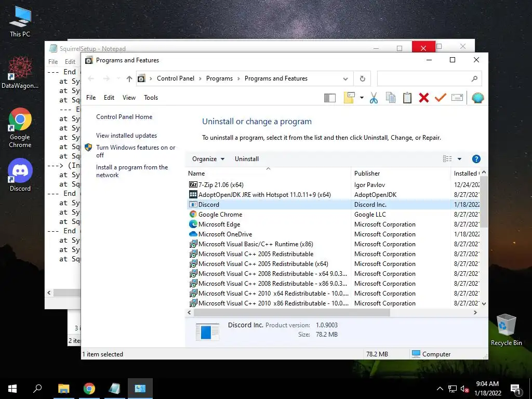Open the Edit menu in Notepad window

click(70, 61)
